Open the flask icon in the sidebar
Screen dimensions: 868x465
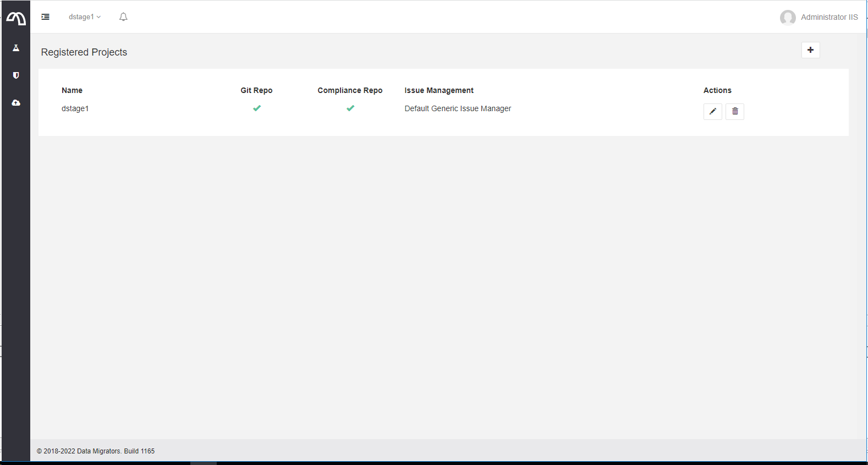pyautogui.click(x=16, y=48)
